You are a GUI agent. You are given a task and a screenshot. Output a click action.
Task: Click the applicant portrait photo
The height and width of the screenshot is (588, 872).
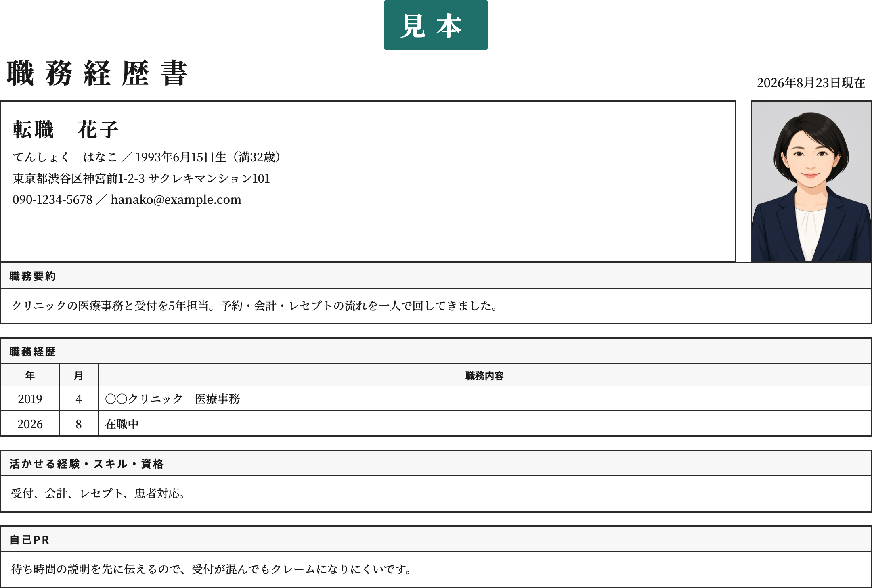[811, 181]
